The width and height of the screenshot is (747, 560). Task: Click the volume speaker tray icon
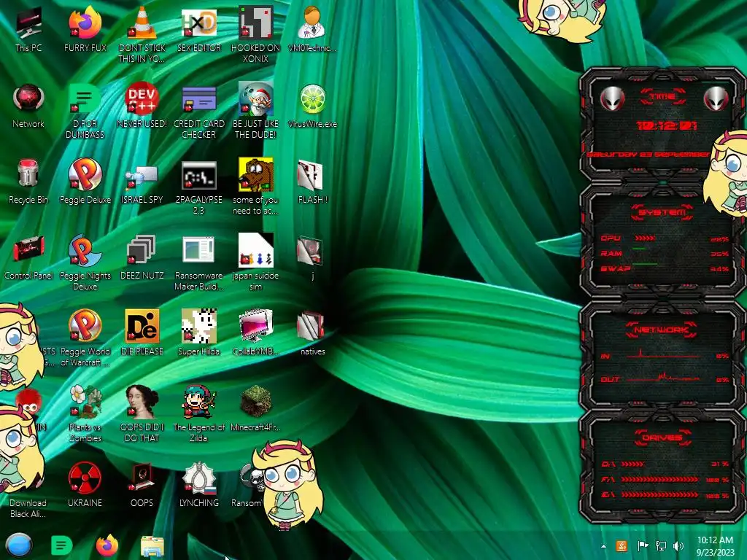[x=678, y=546]
